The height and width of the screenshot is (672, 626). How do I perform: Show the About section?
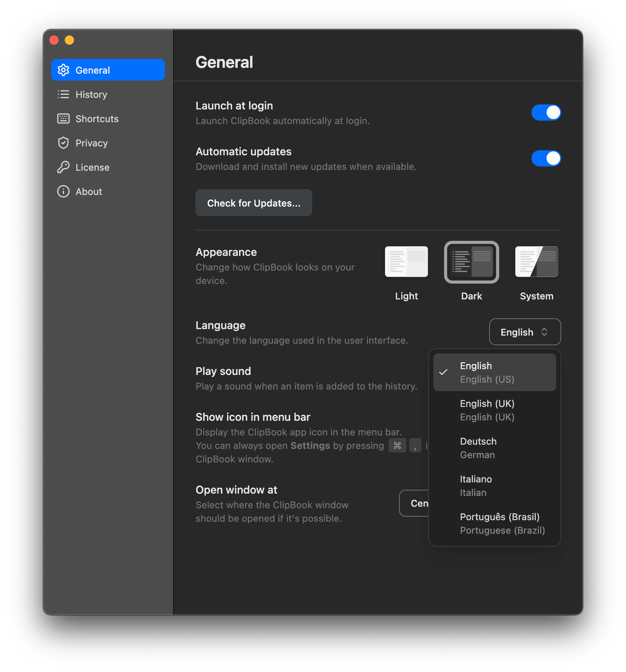(108, 192)
